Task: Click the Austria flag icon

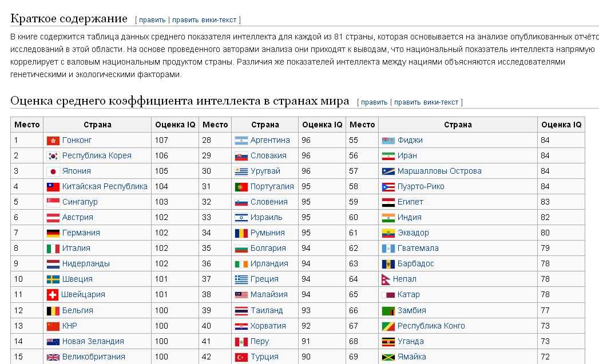Action: 53,218
